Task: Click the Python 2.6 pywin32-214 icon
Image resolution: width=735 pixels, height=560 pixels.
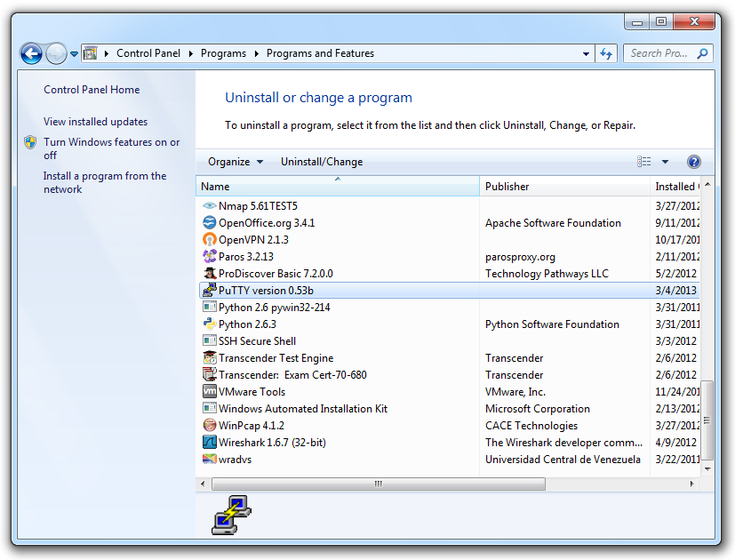Action: (209, 307)
